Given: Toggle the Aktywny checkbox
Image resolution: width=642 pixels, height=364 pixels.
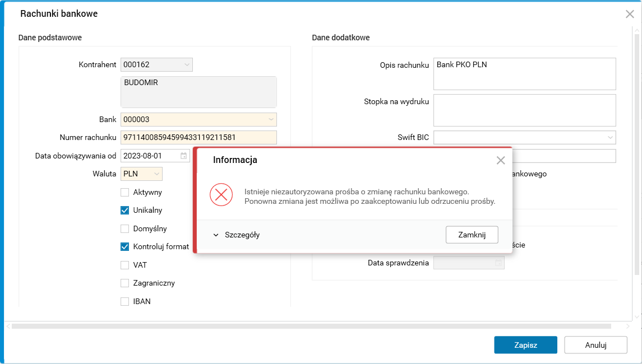Looking at the screenshot, I should click(125, 192).
